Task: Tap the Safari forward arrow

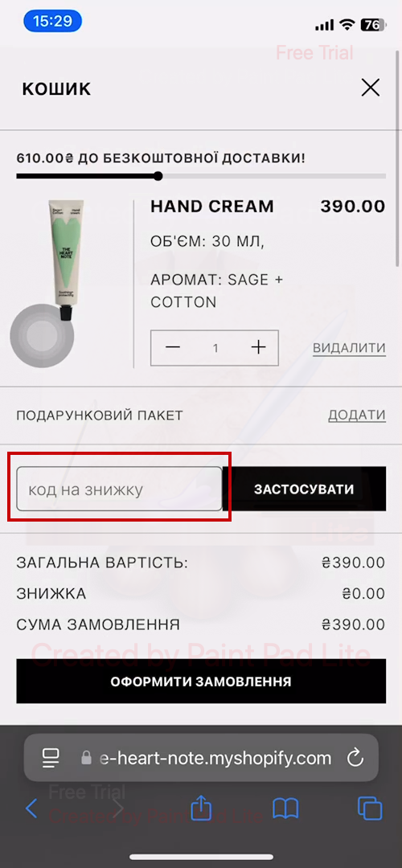Action: point(117,809)
